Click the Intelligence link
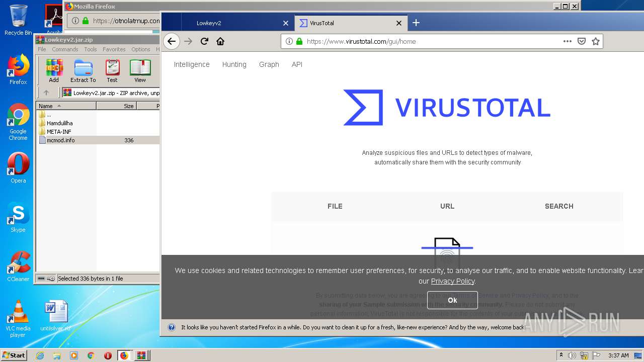The height and width of the screenshot is (362, 644). [192, 64]
